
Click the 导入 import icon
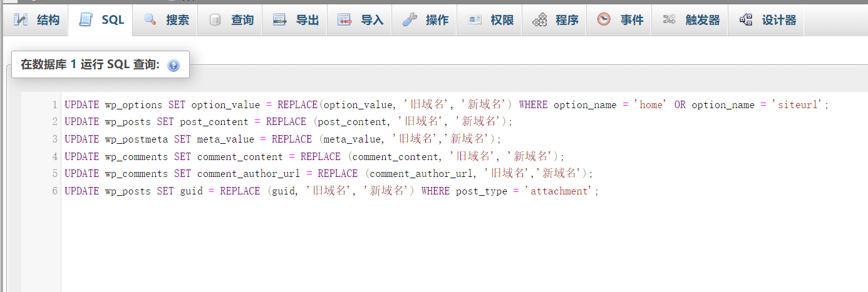point(345,20)
